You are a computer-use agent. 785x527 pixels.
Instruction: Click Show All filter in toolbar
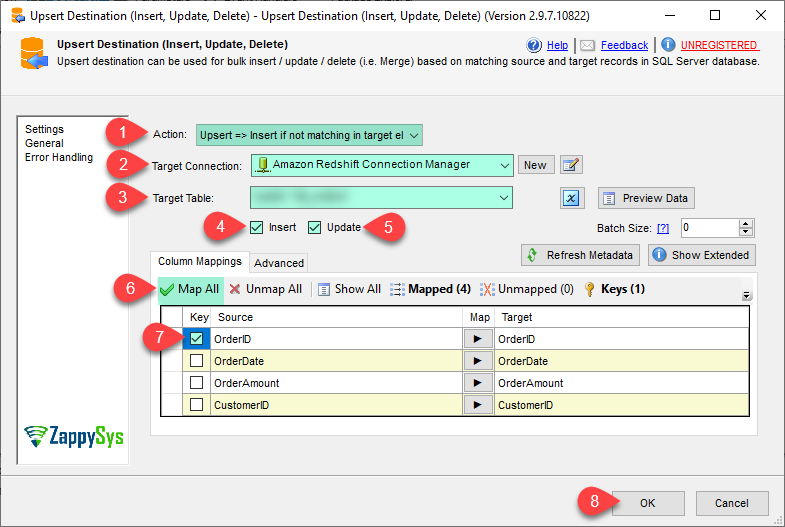pyautogui.click(x=349, y=289)
